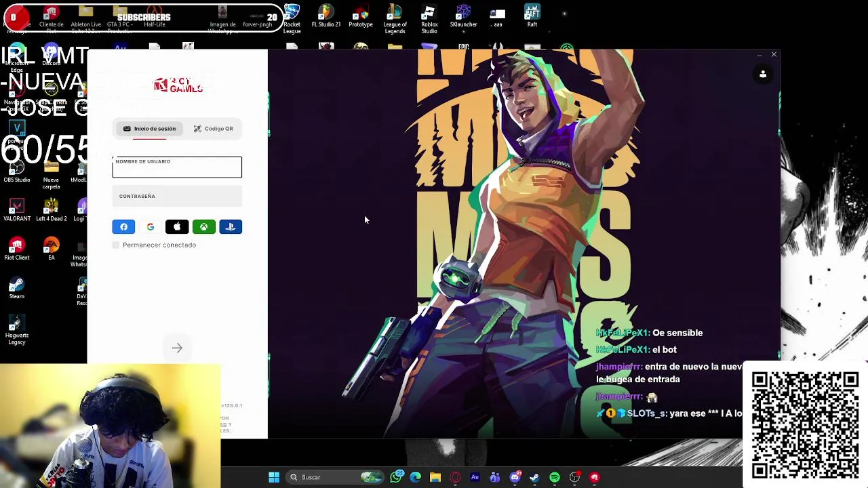Image resolution: width=868 pixels, height=488 pixels.
Task: Open OBS Studio from the taskbar
Action: tap(574, 477)
